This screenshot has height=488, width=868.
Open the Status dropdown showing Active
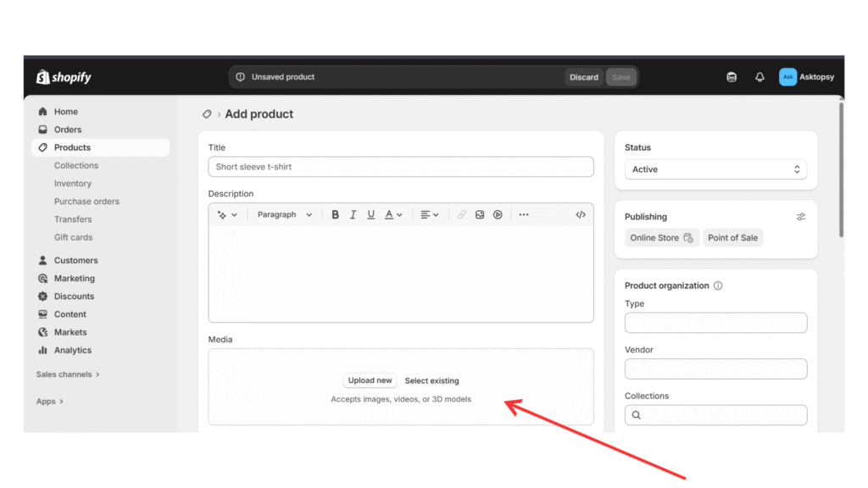point(715,169)
